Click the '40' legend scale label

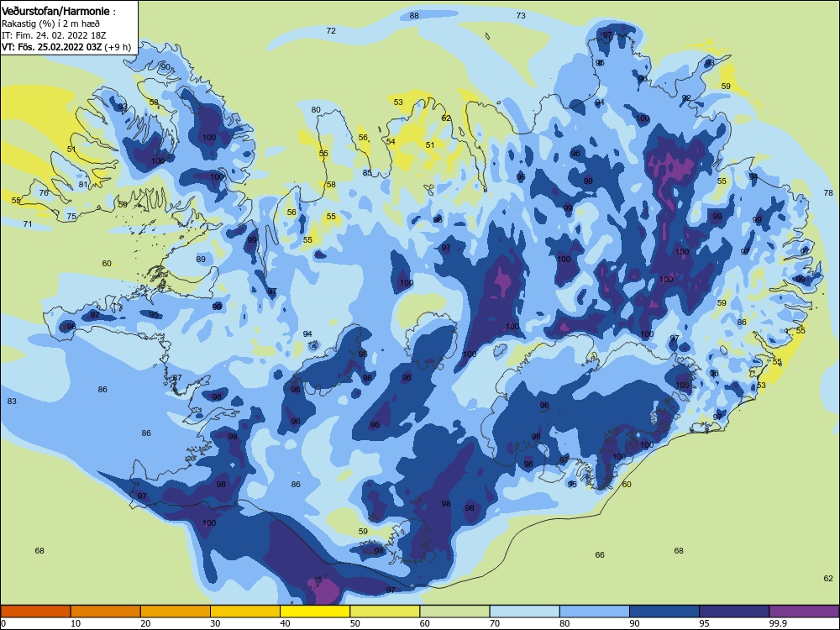click(285, 623)
